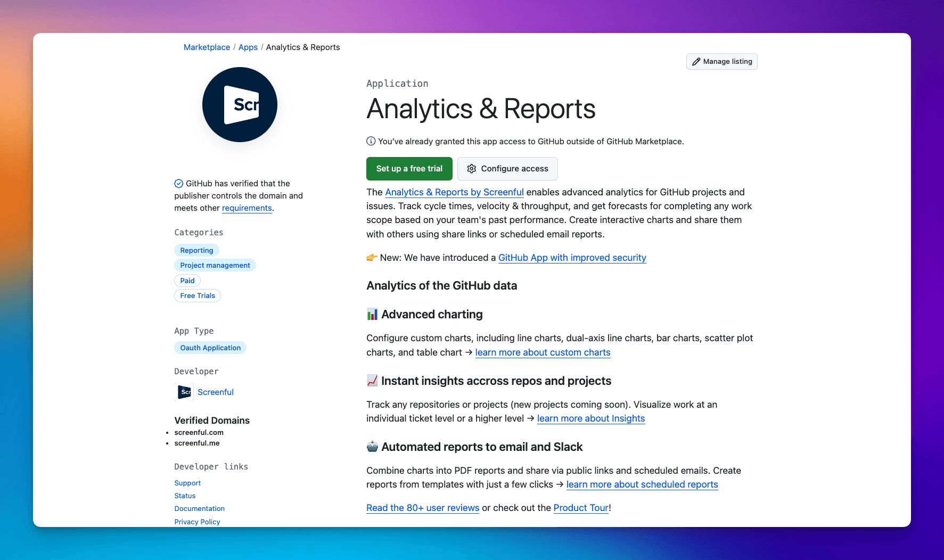This screenshot has height=560, width=944.
Task: Follow learn more about scheduled reports
Action: point(642,484)
